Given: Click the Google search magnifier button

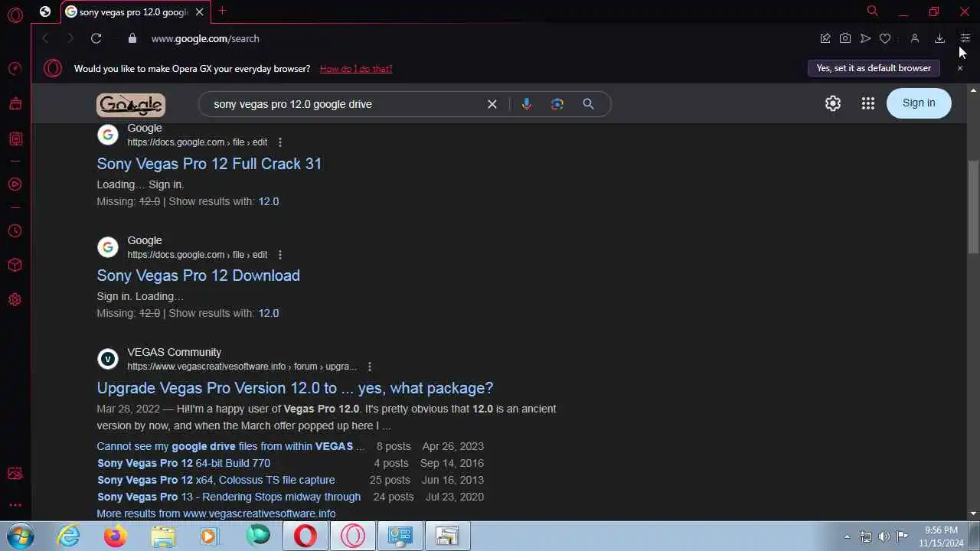Looking at the screenshot, I should tap(588, 104).
